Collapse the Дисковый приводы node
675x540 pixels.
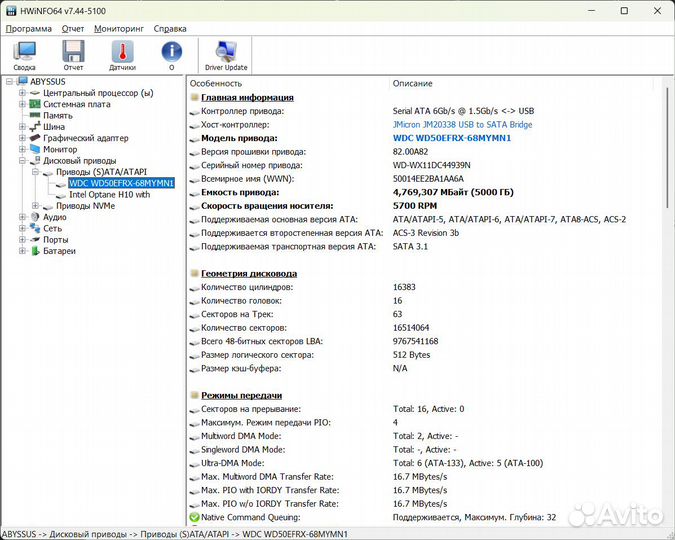pos(22,160)
